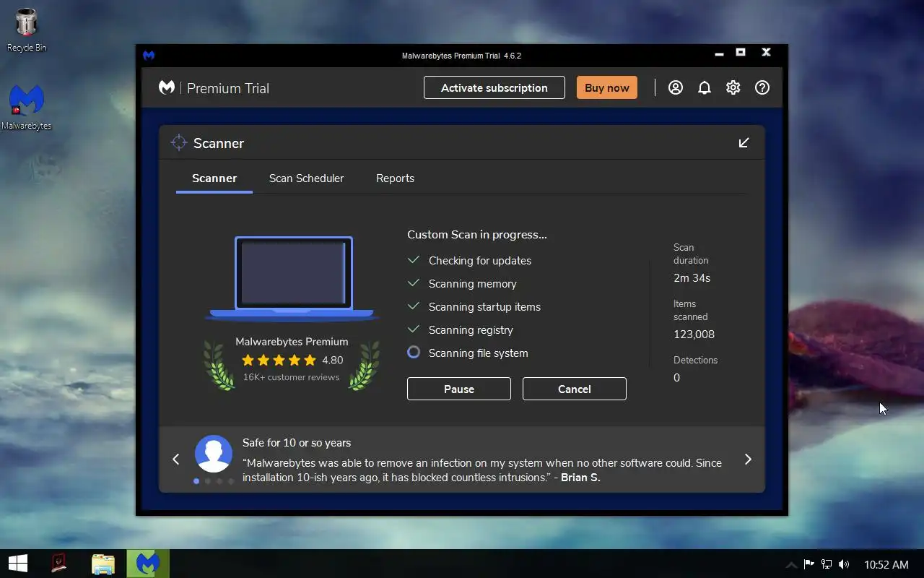
Task: Click the 'Premium Trial' header text
Action: [x=228, y=88]
